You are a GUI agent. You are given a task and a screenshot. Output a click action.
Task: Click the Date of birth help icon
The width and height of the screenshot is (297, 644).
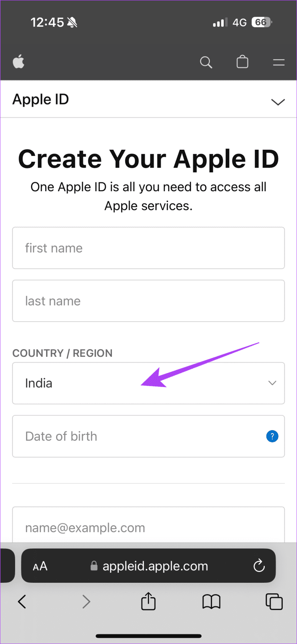click(x=272, y=436)
